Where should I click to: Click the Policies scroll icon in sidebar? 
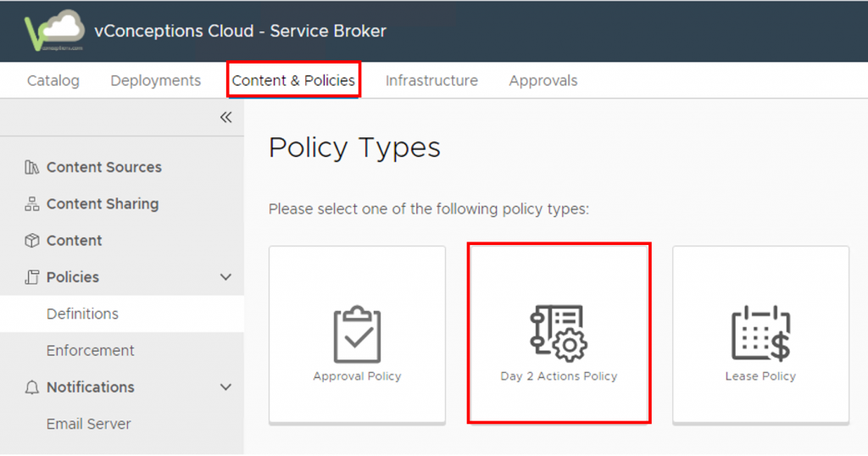pos(32,277)
